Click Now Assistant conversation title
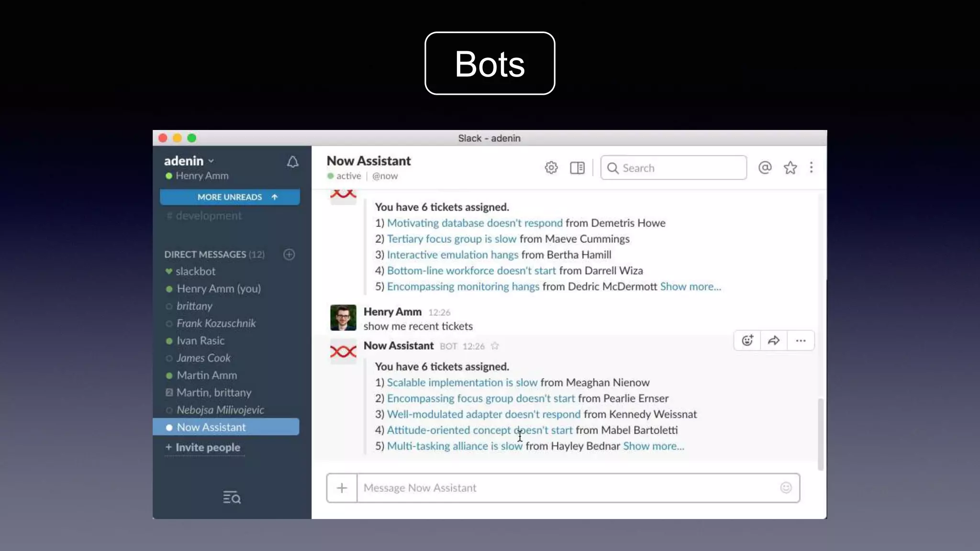The image size is (980, 551). [x=368, y=161]
